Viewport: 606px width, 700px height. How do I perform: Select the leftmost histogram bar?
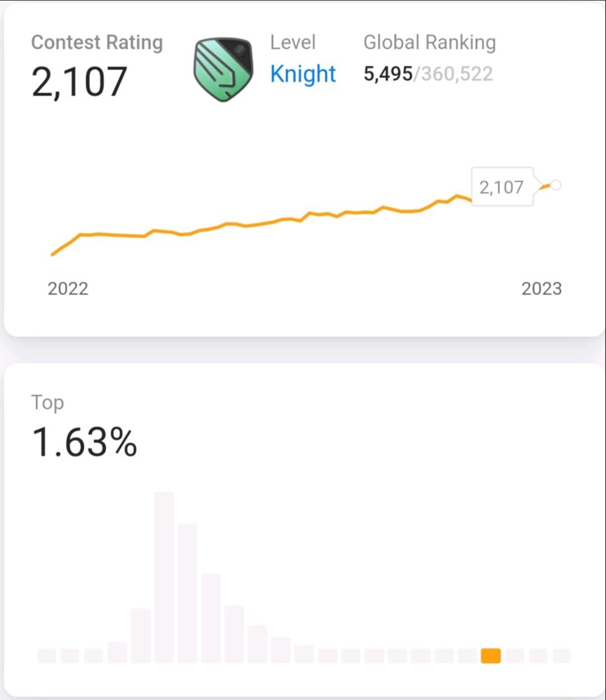tap(47, 656)
